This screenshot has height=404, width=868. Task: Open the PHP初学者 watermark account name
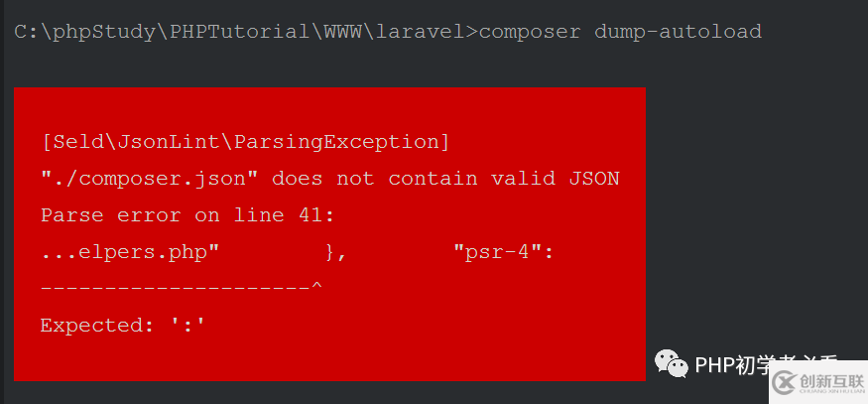[x=766, y=364]
